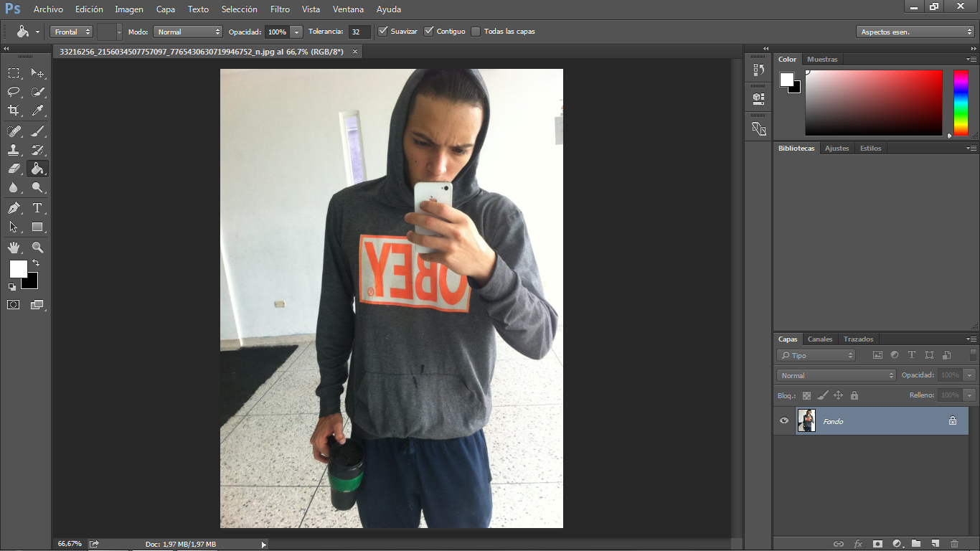Select the Quick Selection tool

pyautogui.click(x=37, y=91)
